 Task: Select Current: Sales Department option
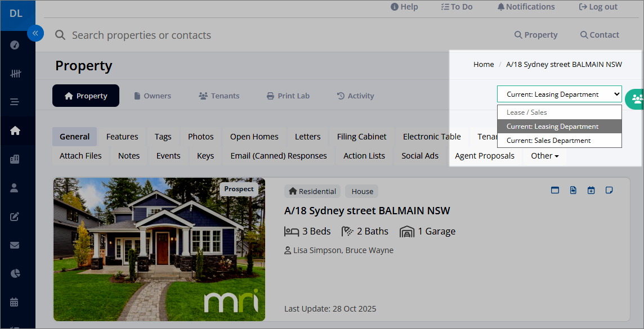(x=560, y=140)
